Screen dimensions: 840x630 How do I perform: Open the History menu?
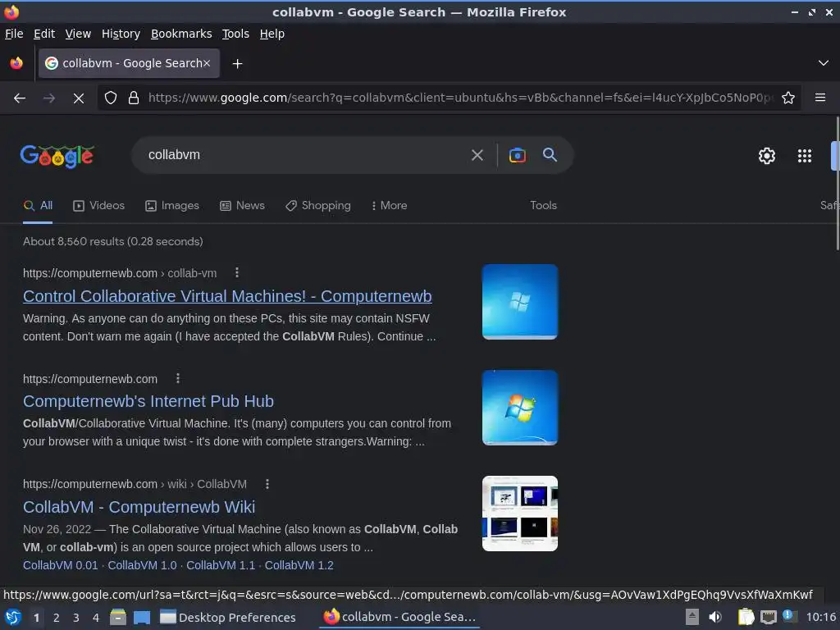pyautogui.click(x=121, y=34)
